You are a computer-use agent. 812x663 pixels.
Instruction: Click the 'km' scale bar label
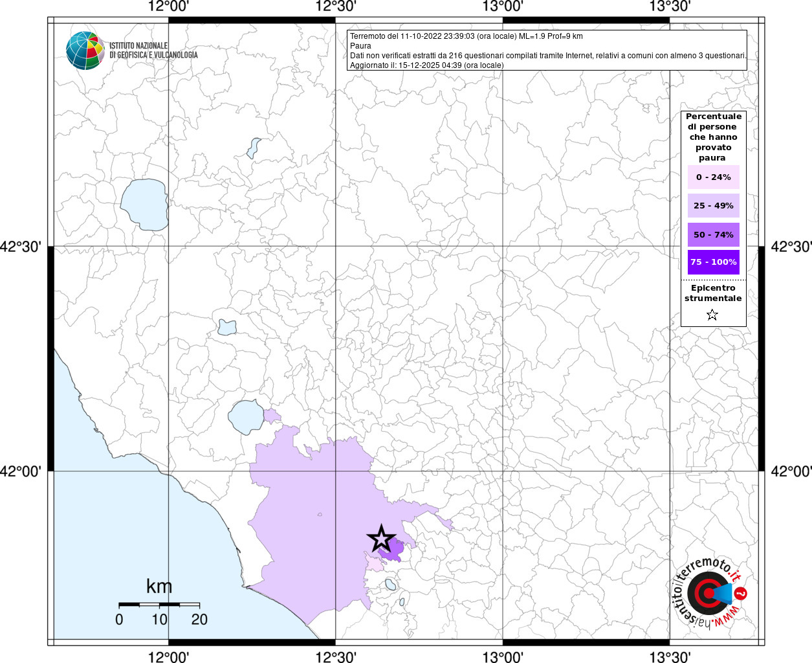coord(159,586)
